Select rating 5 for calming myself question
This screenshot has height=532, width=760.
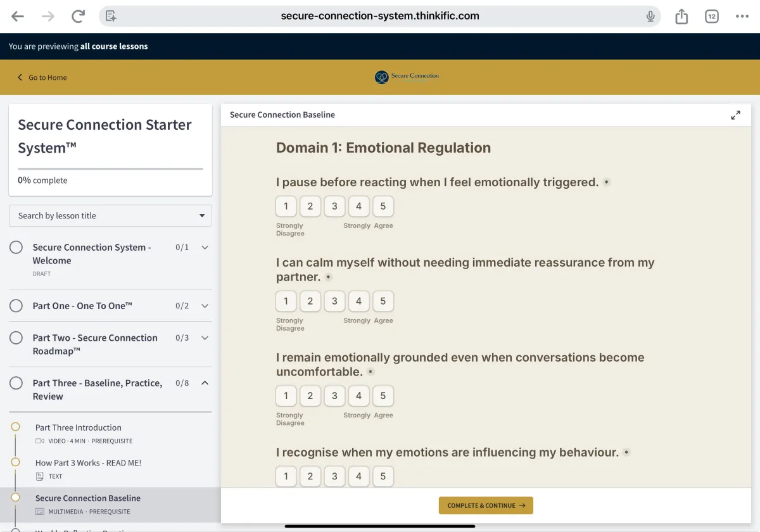coord(383,301)
